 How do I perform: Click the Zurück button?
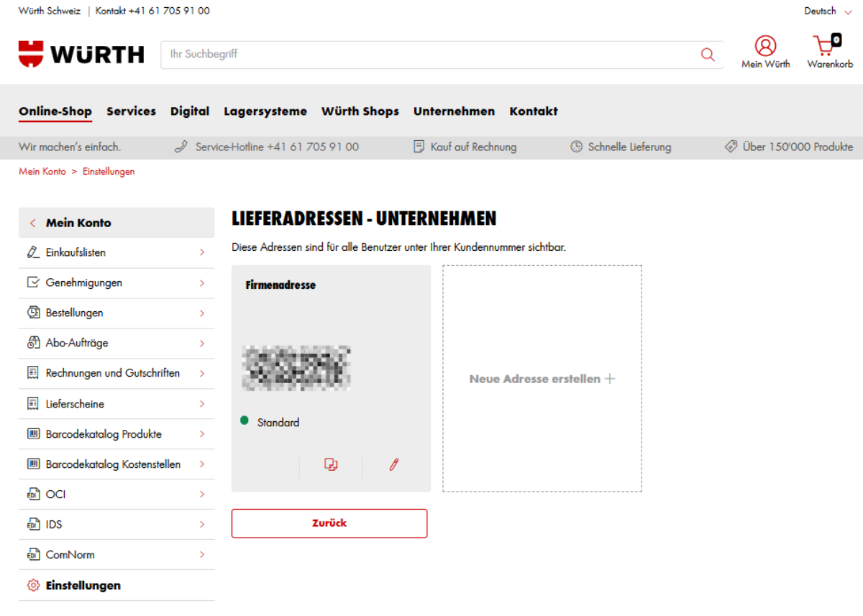click(x=329, y=523)
